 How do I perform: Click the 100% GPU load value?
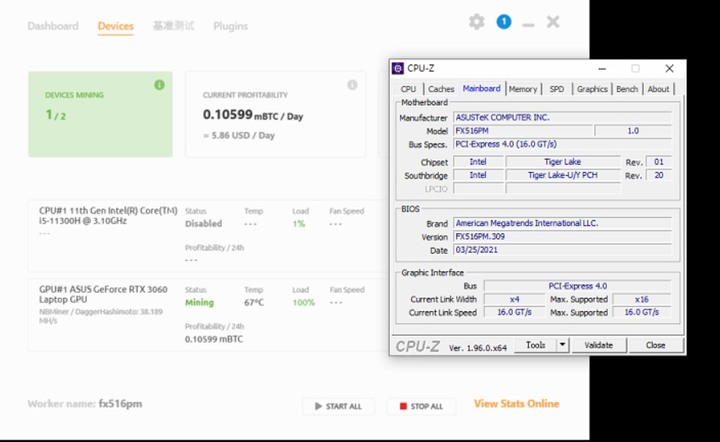tap(304, 302)
